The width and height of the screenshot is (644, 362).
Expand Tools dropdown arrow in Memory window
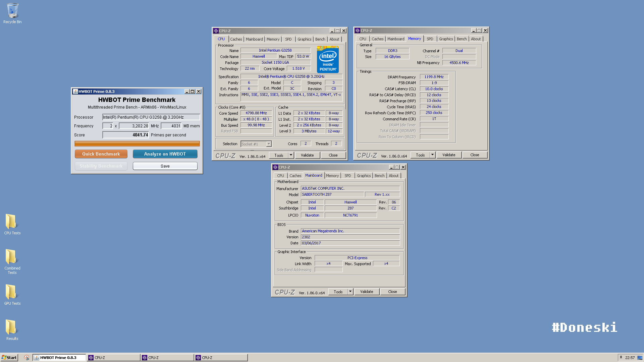pyautogui.click(x=432, y=155)
